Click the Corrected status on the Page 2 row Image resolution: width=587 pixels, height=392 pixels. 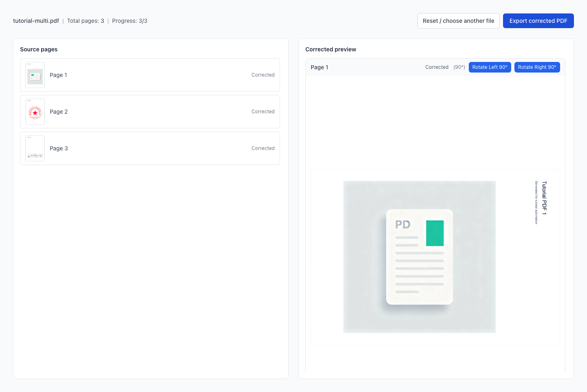point(263,112)
